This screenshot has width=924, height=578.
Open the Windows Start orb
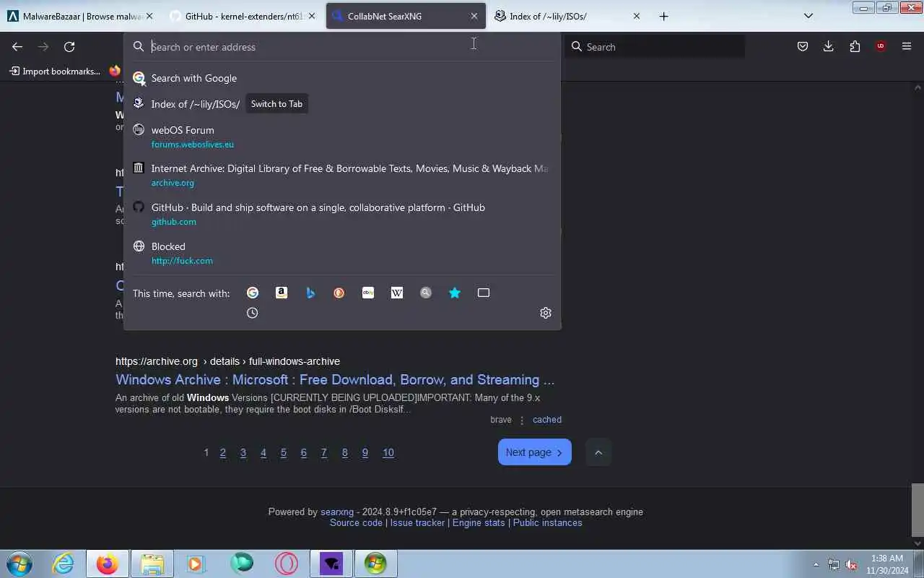pos(19,564)
